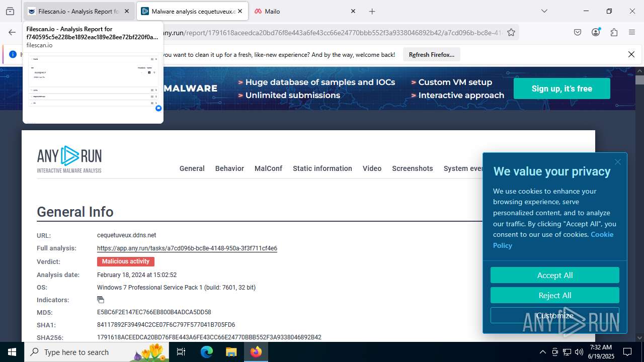Open Firefox View workspace icon
Image resolution: width=644 pixels, height=362 pixels.
point(10,11)
